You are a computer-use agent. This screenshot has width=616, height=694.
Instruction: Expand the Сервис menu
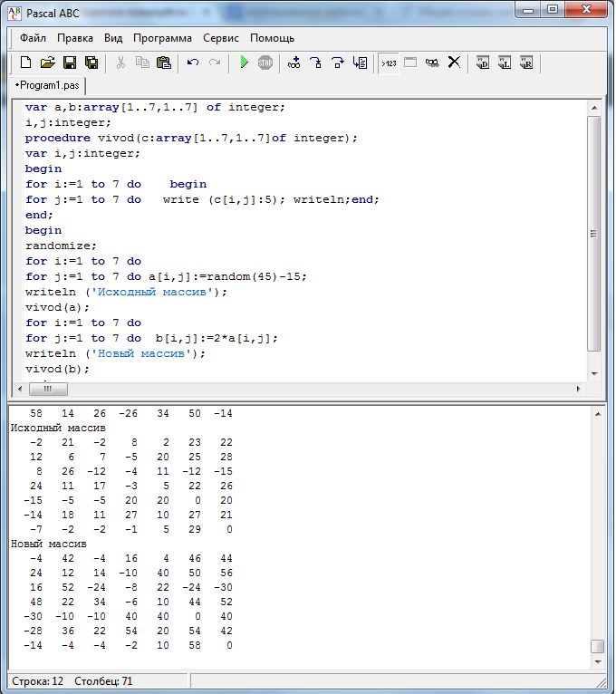221,38
